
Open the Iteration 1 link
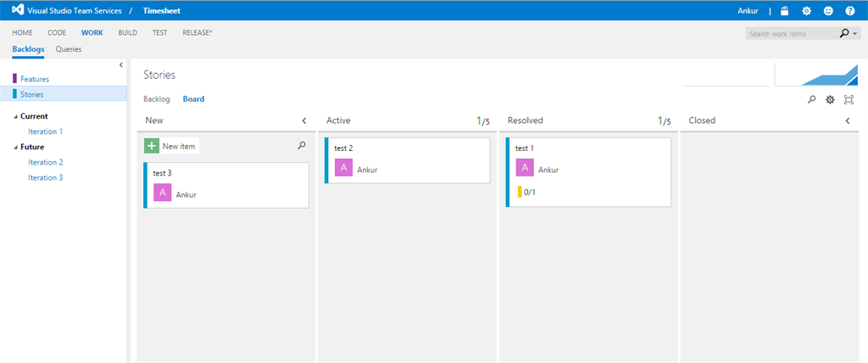[46, 131]
